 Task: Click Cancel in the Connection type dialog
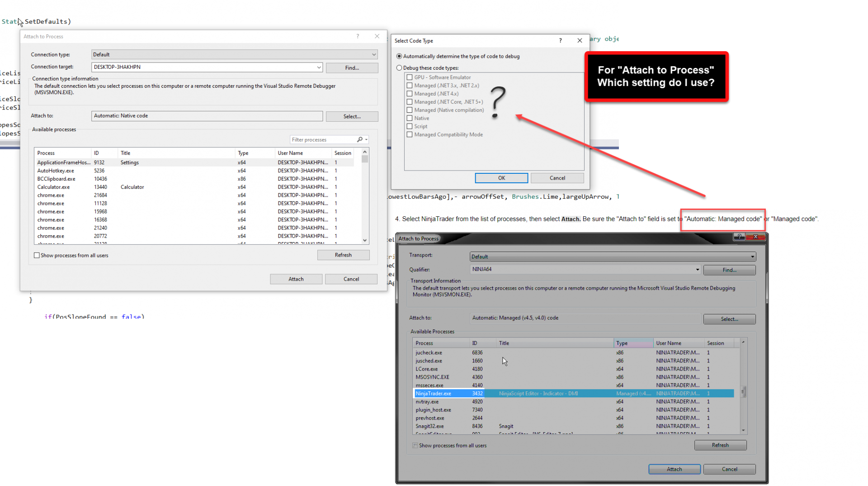pyautogui.click(x=351, y=279)
